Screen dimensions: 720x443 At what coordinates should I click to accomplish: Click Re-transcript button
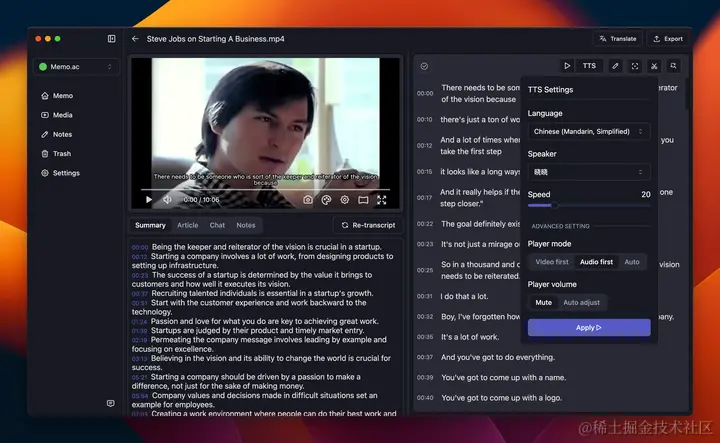click(x=368, y=225)
